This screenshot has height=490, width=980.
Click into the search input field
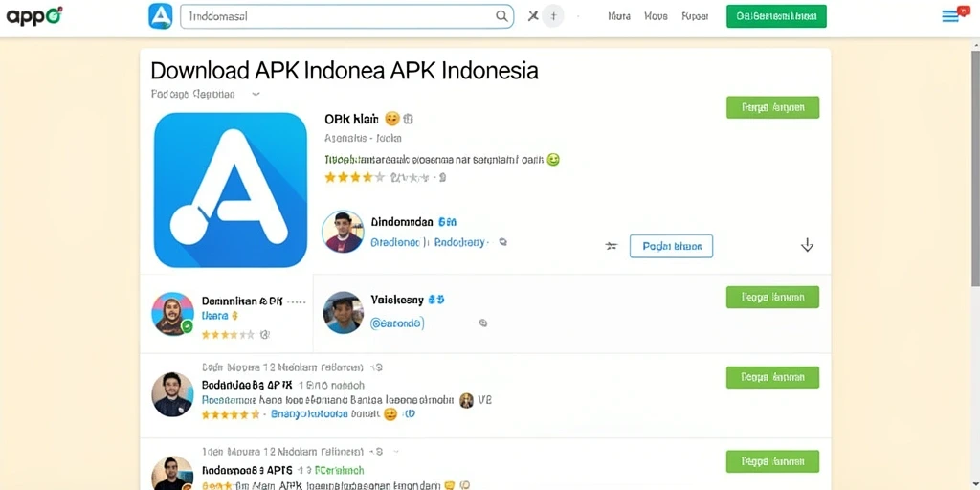(346, 16)
